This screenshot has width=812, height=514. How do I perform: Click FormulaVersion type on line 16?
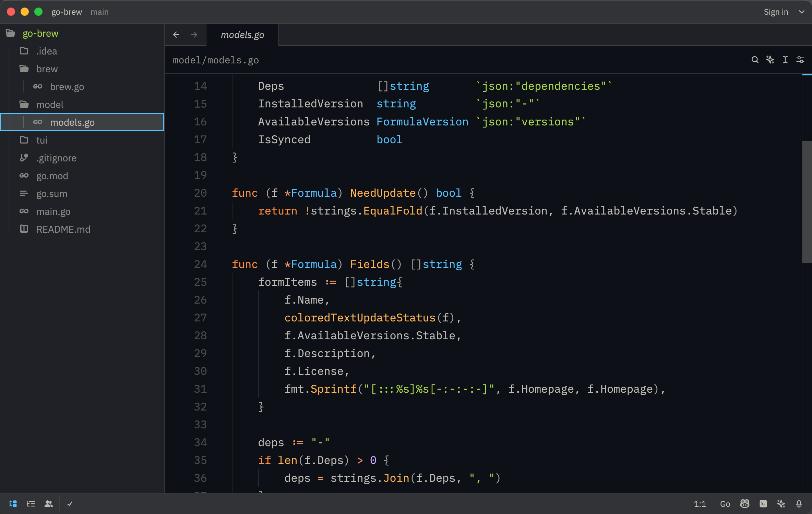pos(422,122)
